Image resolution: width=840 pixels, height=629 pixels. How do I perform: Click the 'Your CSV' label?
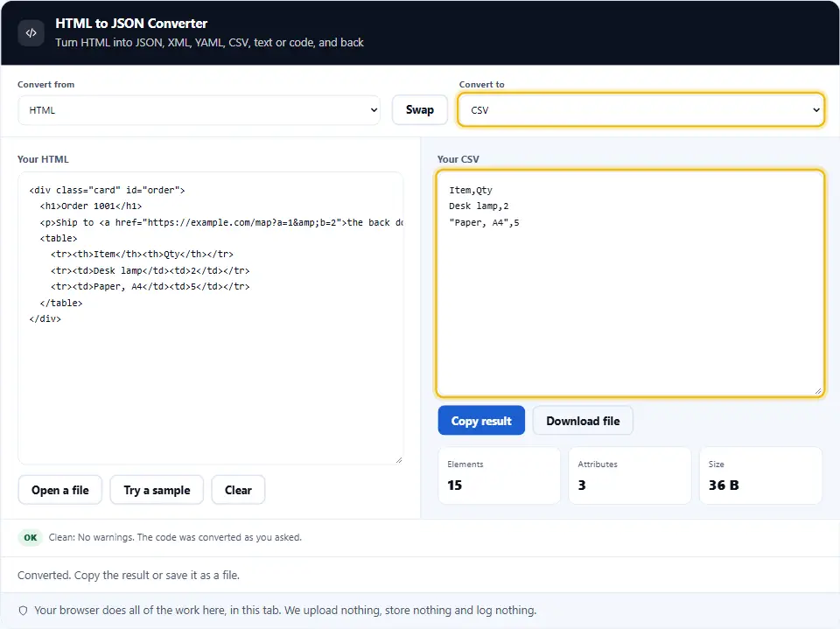(x=458, y=159)
